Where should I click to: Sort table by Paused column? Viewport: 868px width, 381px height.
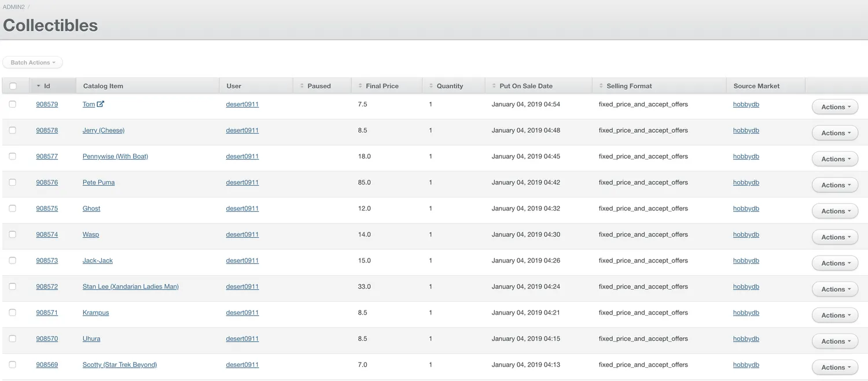(x=319, y=86)
